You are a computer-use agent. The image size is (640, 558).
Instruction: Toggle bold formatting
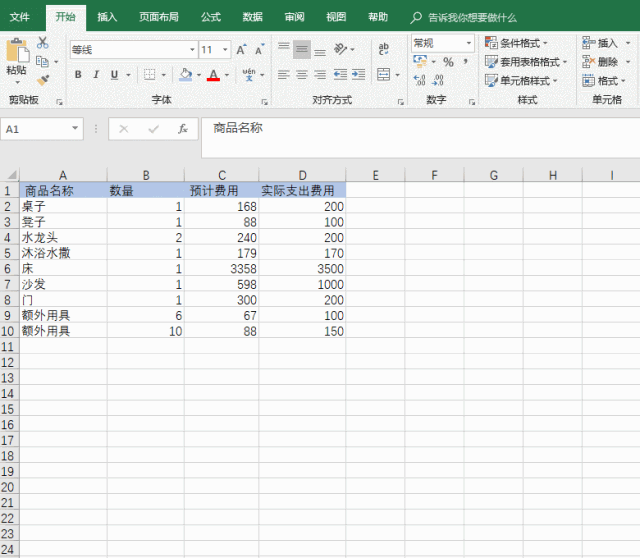[78, 75]
